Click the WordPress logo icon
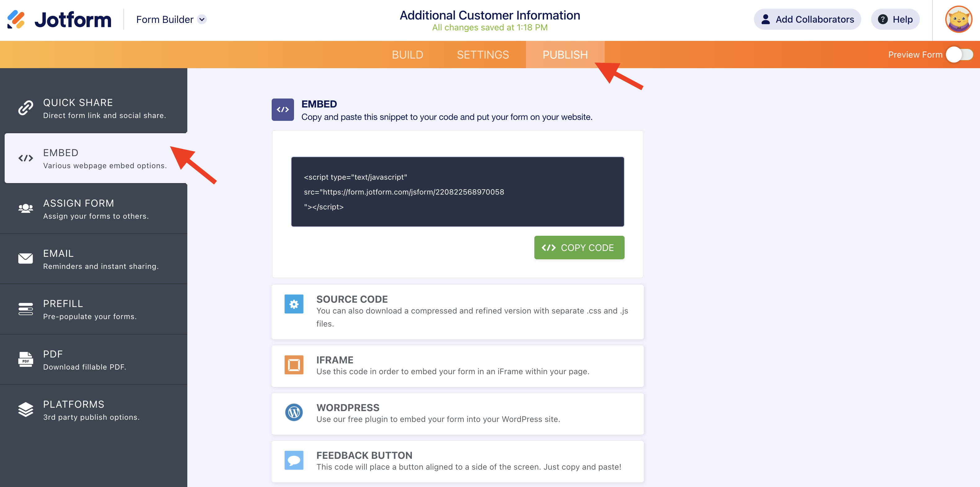 pyautogui.click(x=294, y=412)
